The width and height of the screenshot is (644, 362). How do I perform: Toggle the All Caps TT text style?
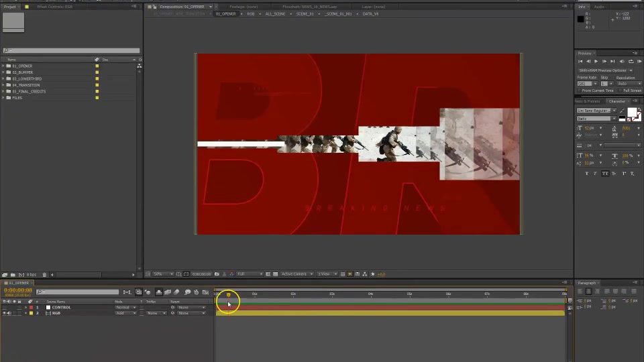point(605,174)
